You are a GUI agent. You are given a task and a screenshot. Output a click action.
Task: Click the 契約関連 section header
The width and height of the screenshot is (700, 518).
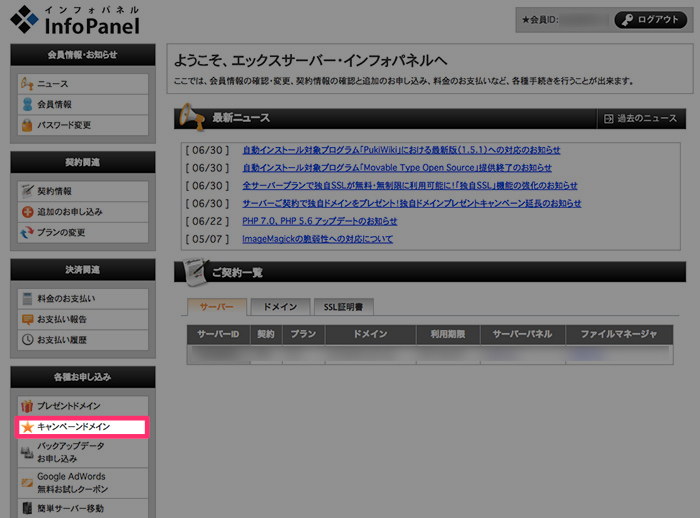(83, 162)
